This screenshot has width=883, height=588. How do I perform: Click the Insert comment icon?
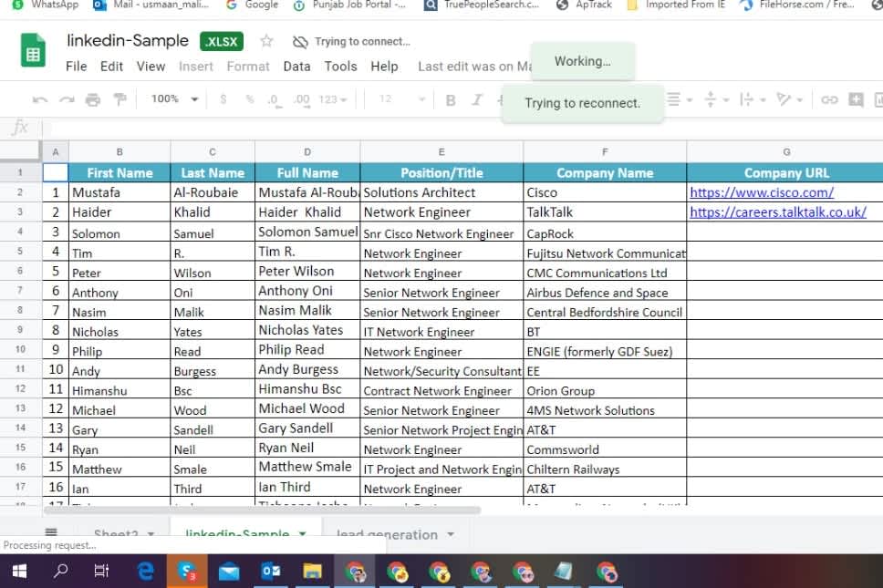pyautogui.click(x=856, y=100)
